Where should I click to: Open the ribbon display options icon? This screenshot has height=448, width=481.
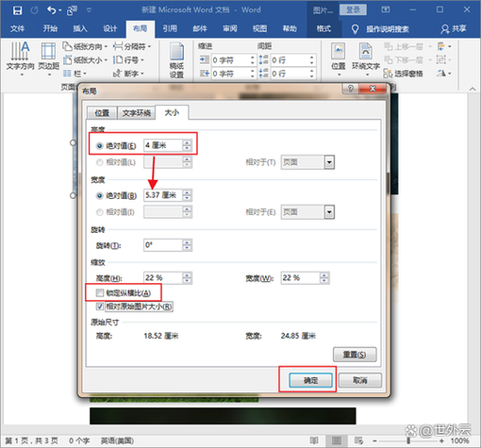[x=386, y=10]
